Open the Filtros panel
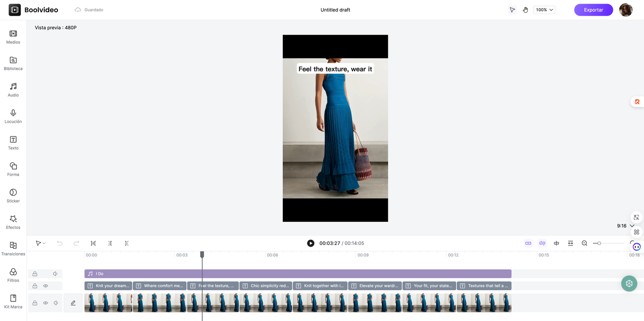This screenshot has width=644, height=321. [13, 275]
